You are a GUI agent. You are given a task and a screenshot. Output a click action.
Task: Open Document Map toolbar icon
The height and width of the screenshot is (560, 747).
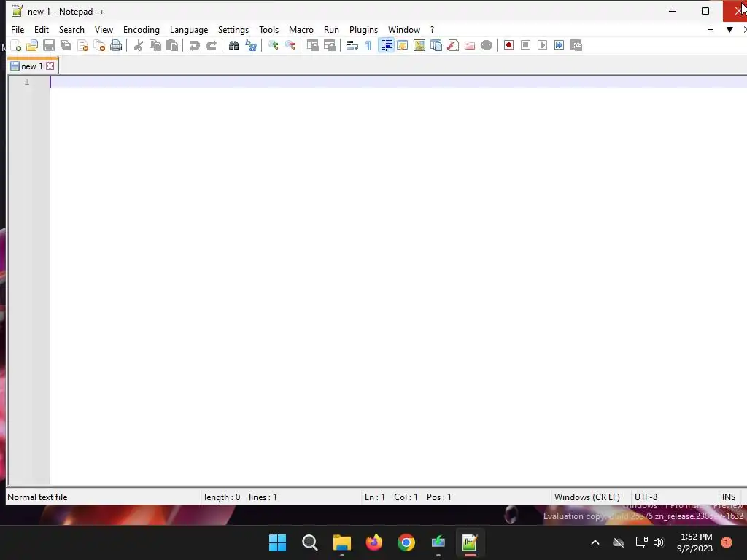pos(419,45)
